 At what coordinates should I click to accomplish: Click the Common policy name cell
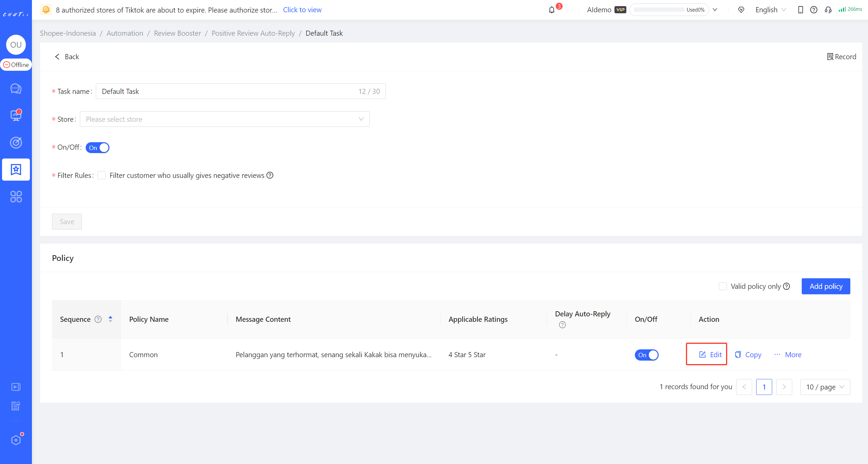[143, 354]
